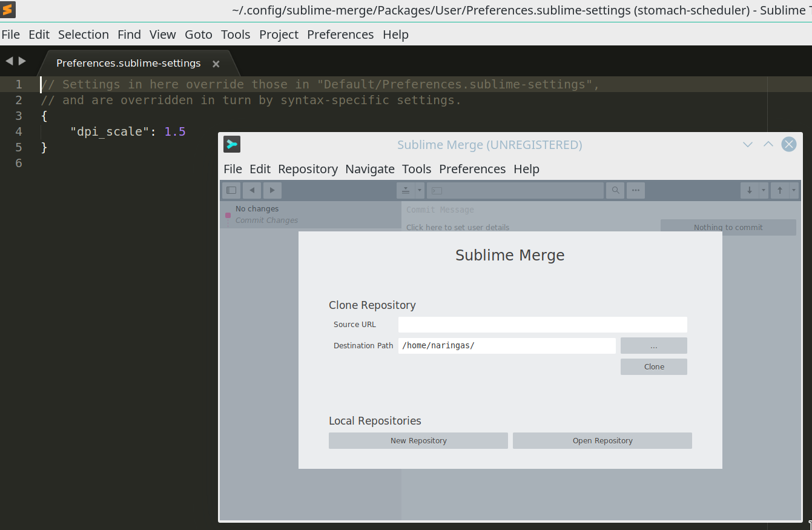Push changes with the up arrow icon

(x=780, y=190)
